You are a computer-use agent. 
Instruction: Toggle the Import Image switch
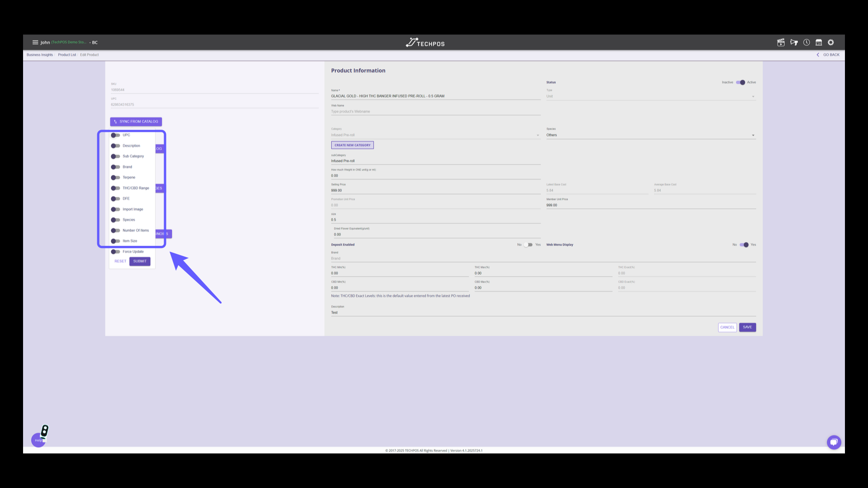pyautogui.click(x=116, y=209)
